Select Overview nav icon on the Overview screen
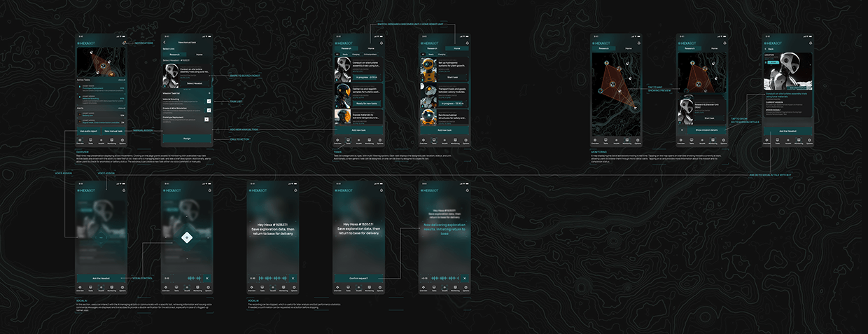Screen dimensions: 868x334 pyautogui.click(x=80, y=140)
